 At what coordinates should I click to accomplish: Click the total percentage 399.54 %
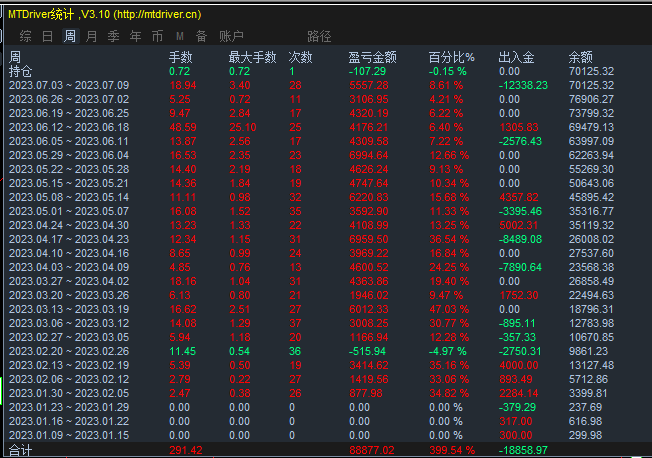click(452, 450)
